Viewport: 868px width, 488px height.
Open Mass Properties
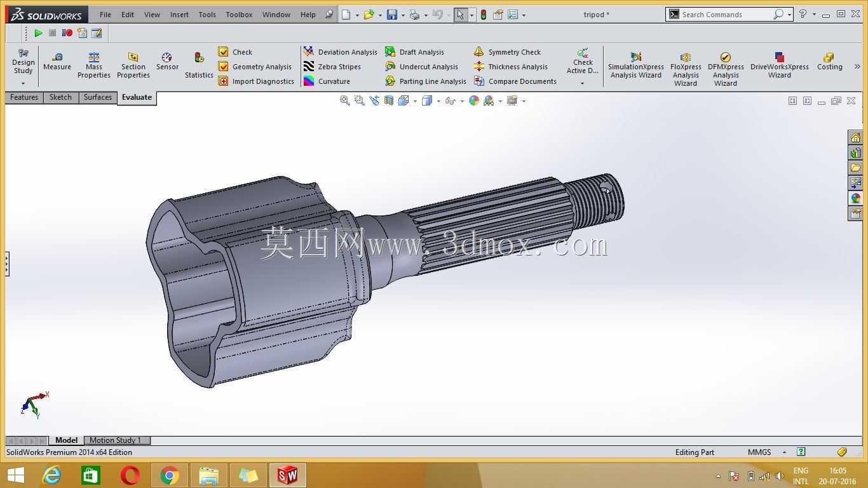pyautogui.click(x=94, y=65)
